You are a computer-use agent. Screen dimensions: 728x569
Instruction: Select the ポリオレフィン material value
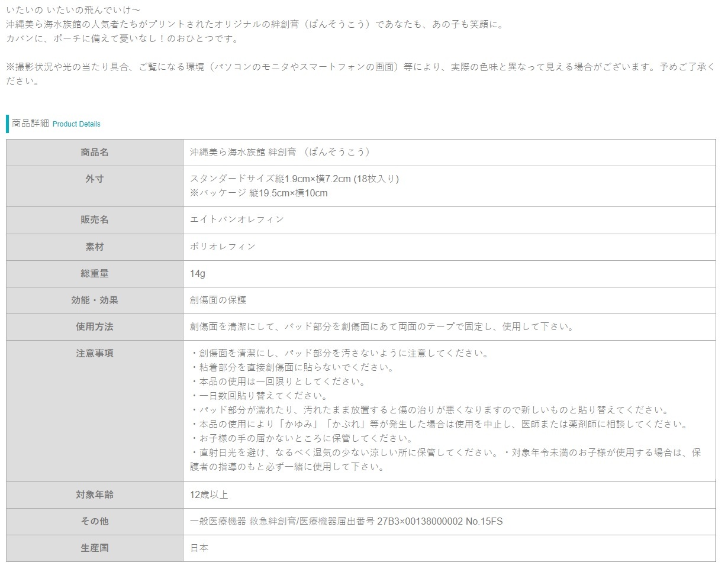[223, 247]
